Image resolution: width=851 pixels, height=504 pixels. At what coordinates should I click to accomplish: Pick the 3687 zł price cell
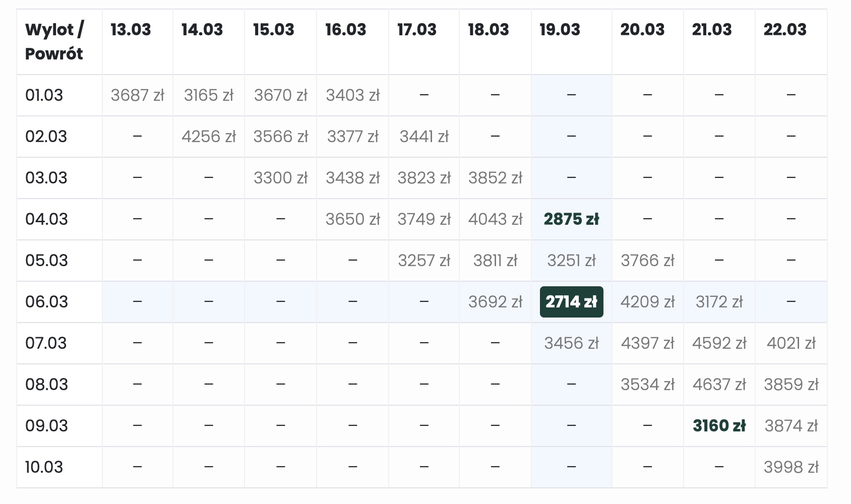click(137, 95)
